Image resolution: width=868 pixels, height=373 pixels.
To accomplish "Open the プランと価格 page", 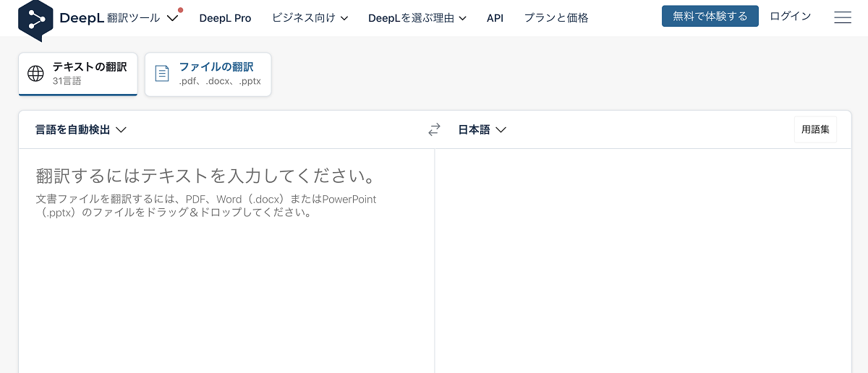I will click(556, 18).
